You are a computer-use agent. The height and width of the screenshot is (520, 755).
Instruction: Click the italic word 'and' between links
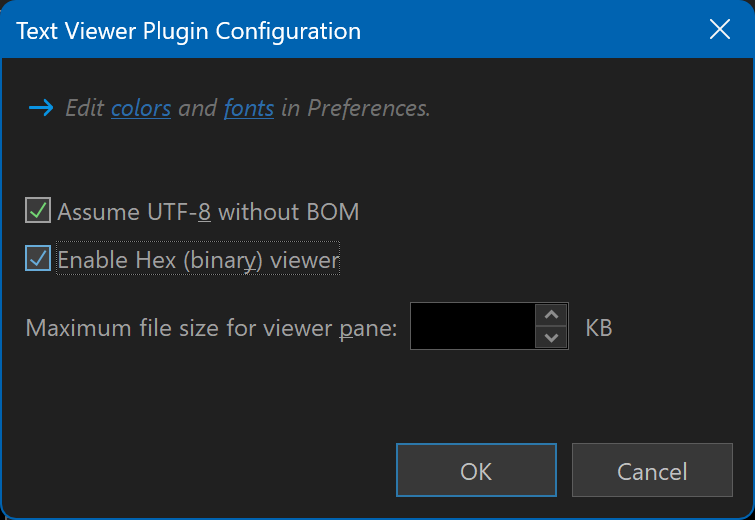coord(197,109)
